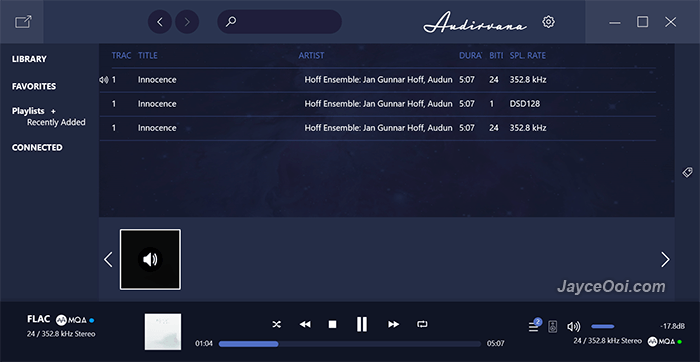The height and width of the screenshot is (362, 700).
Task: Open the CONNECTED section
Action: tap(37, 147)
